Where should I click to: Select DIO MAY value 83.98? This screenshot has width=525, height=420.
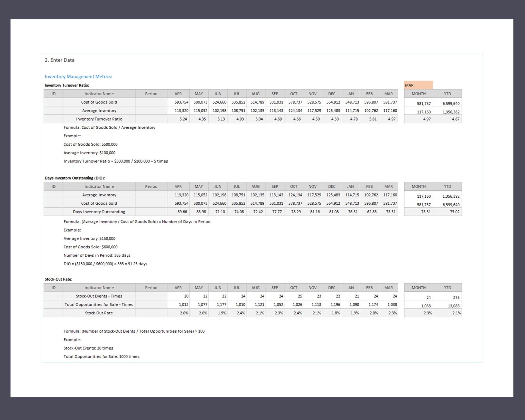click(x=201, y=212)
